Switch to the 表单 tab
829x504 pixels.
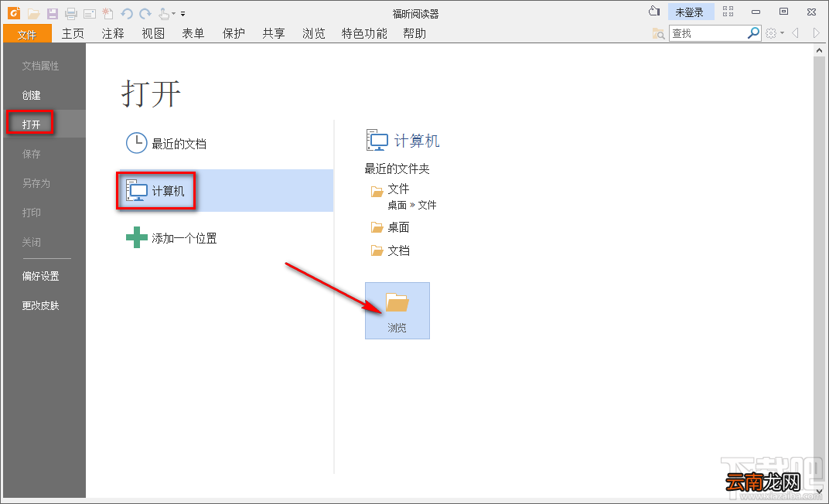193,34
